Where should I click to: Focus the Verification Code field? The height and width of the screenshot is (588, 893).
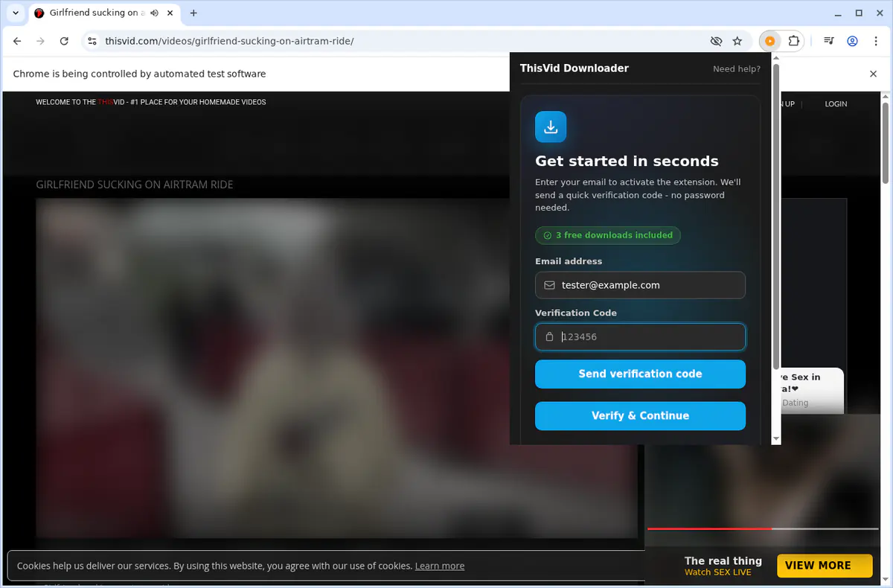[x=640, y=336]
